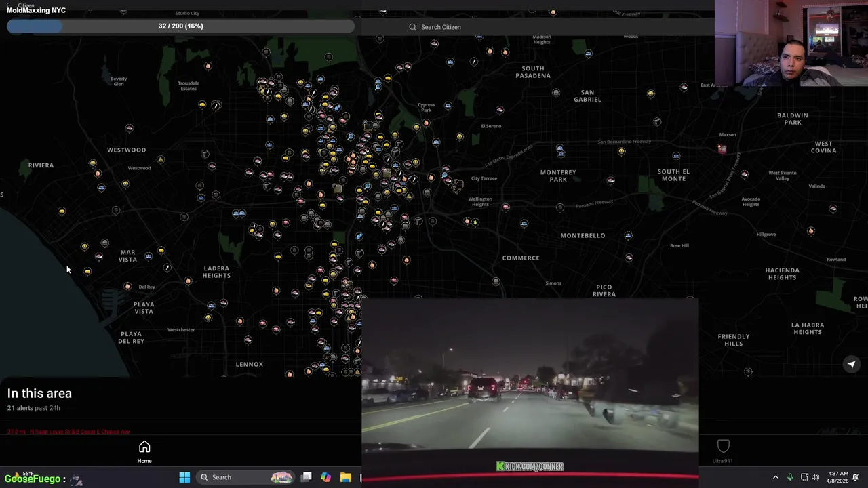
Task: Click the Beverly Glen map label
Action: point(119,81)
